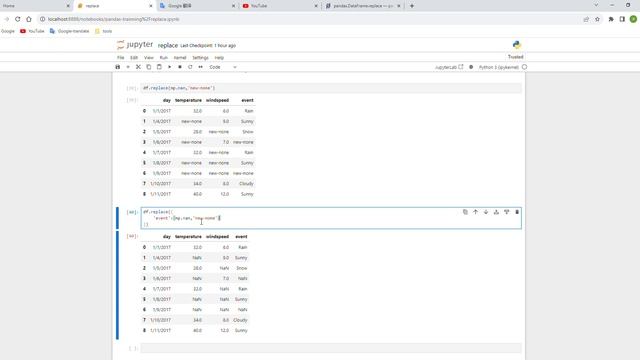The image size is (640, 360).
Task: Click the Jupyter logo
Action: pyautogui.click(x=135, y=44)
